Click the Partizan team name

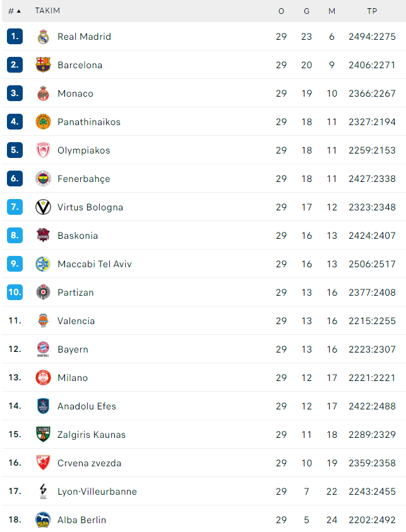pyautogui.click(x=76, y=293)
